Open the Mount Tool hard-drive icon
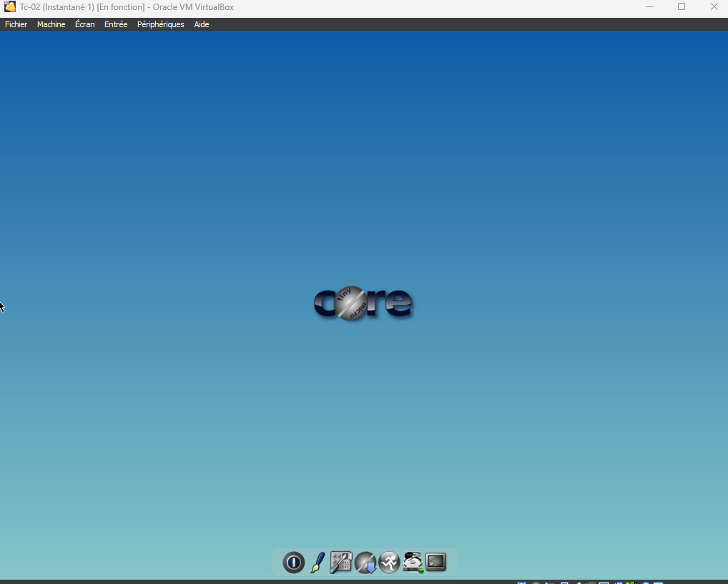The height and width of the screenshot is (584, 728). click(413, 562)
